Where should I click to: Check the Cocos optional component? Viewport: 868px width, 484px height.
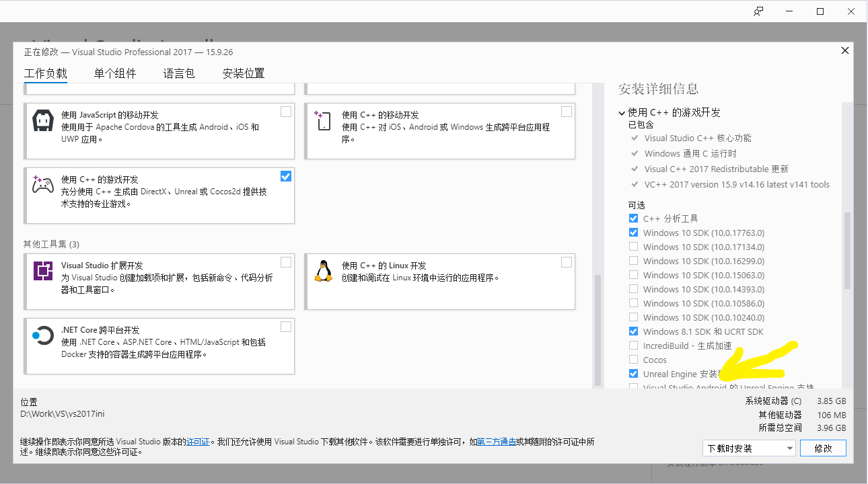pyautogui.click(x=633, y=360)
